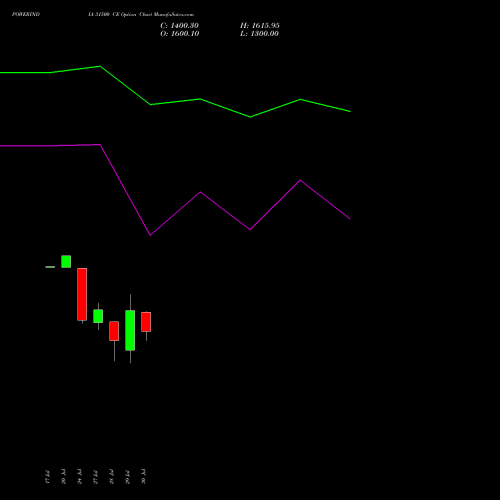The height and width of the screenshot is (500, 500).
Task: Click the open price value O: 1600.10
Action: (180, 34)
